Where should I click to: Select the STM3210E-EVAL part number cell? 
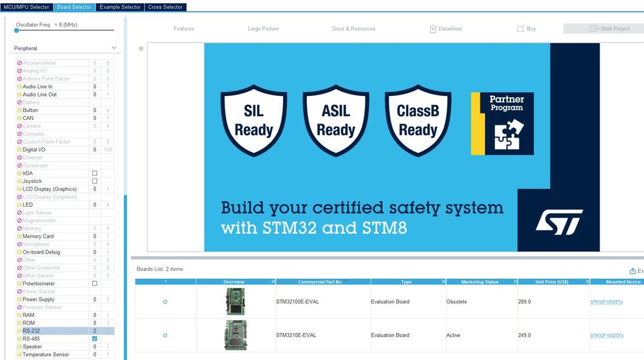click(323, 336)
